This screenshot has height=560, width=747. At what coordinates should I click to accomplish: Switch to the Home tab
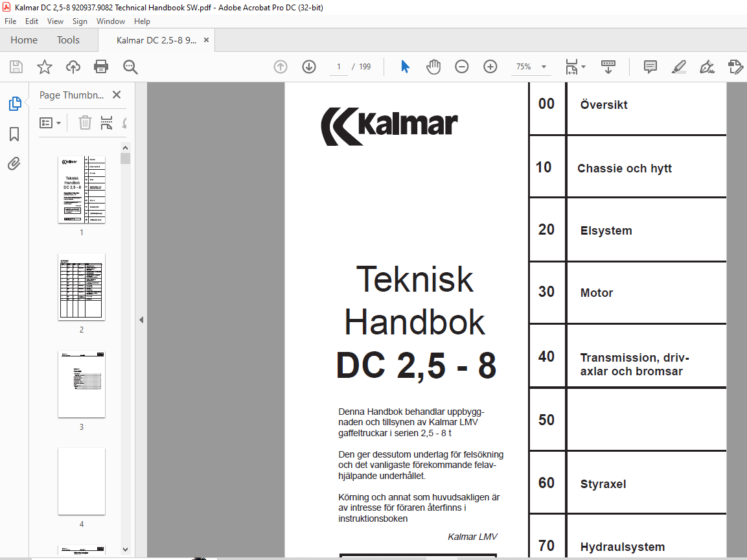(24, 40)
